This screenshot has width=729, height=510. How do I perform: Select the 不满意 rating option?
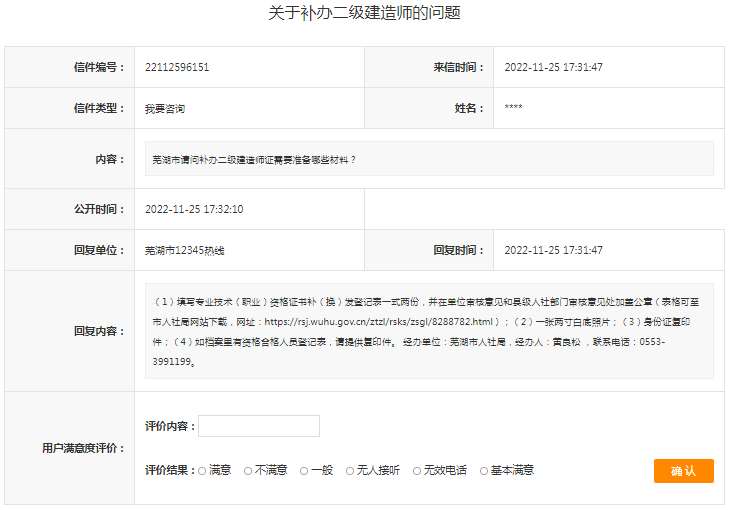[x=248, y=471]
